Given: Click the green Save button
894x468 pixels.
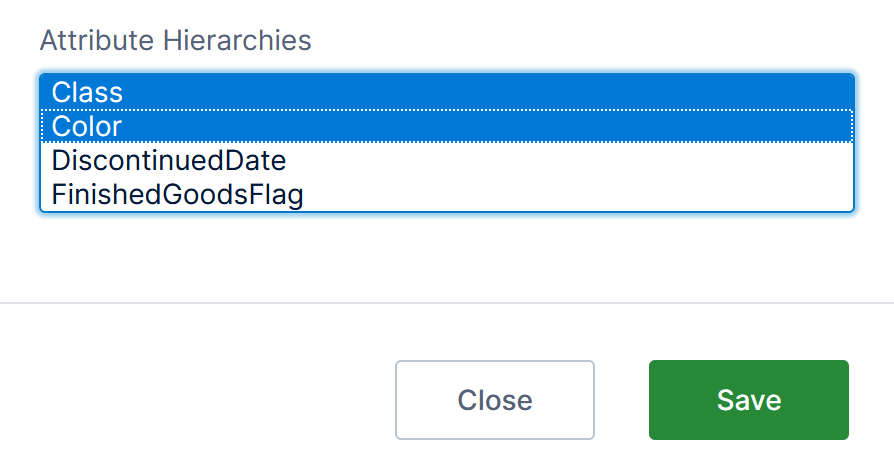Looking at the screenshot, I should click(748, 400).
